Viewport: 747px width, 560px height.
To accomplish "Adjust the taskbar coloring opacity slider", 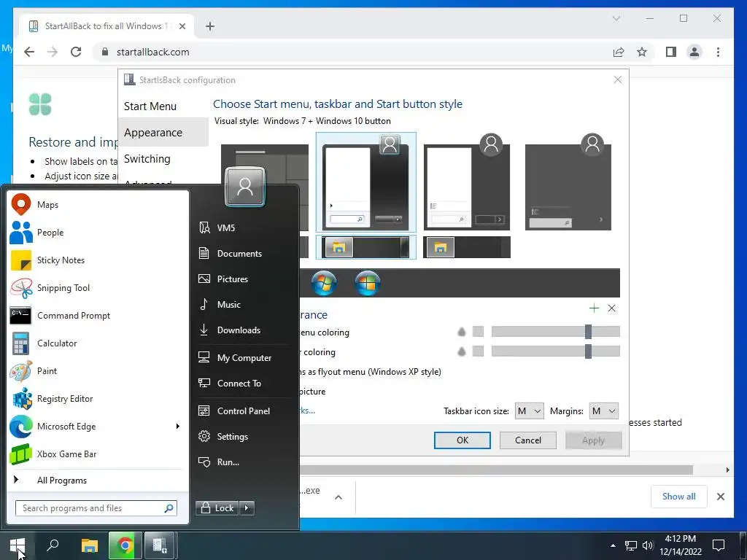I will tap(555, 351).
